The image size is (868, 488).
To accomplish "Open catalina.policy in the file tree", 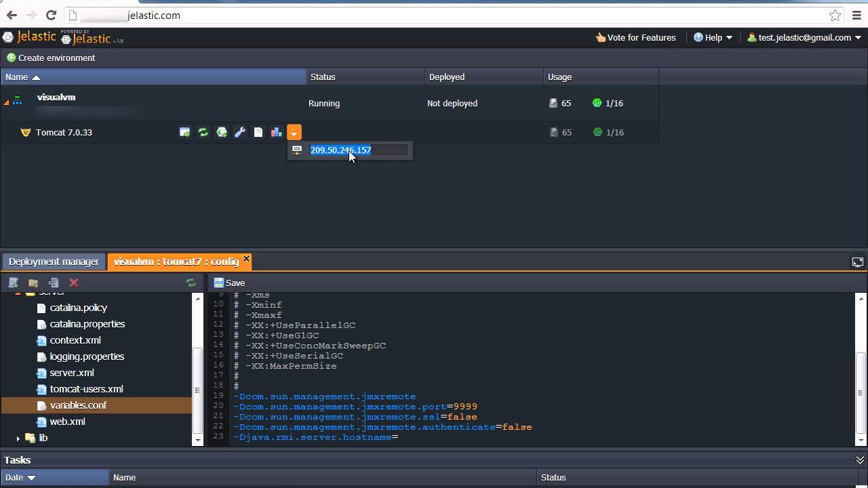I will click(x=78, y=308).
